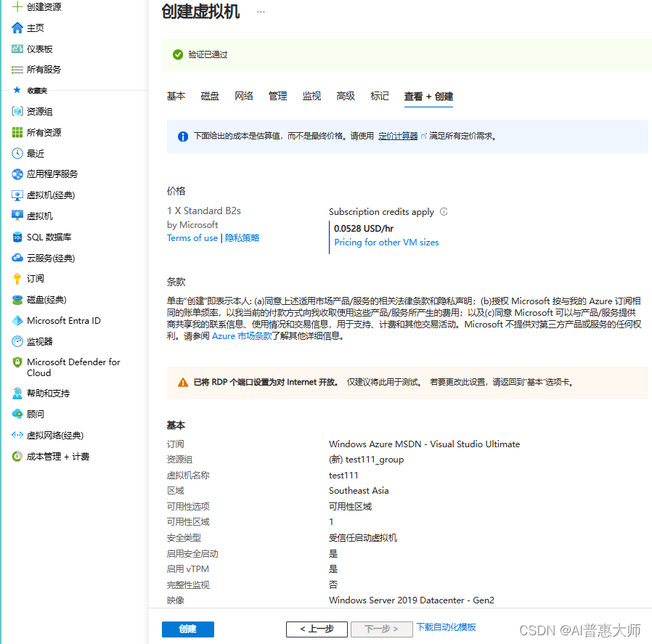Screen dimensions: 652x644
Task: Click the 虚拟网络(经典) network icon
Action: (x=17, y=436)
